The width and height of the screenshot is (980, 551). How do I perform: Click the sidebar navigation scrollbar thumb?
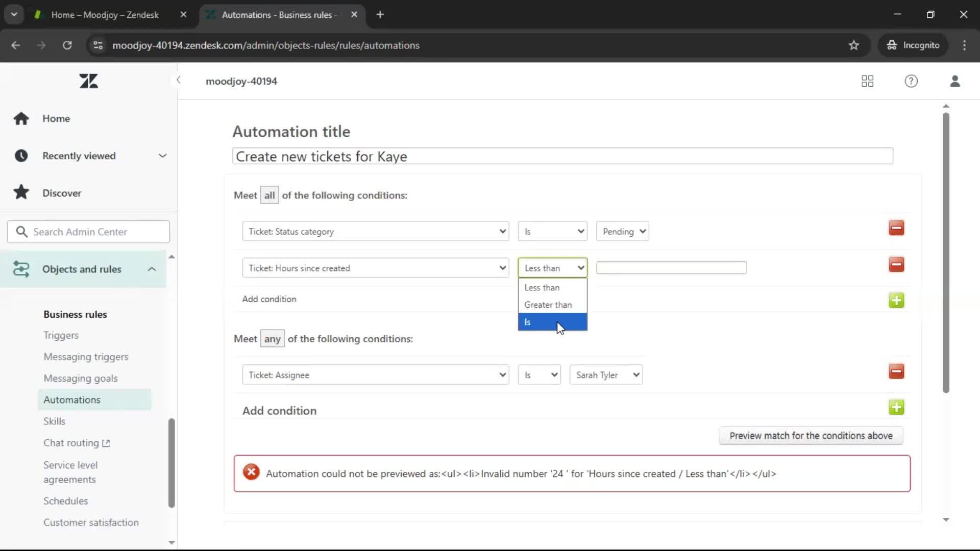pyautogui.click(x=171, y=463)
